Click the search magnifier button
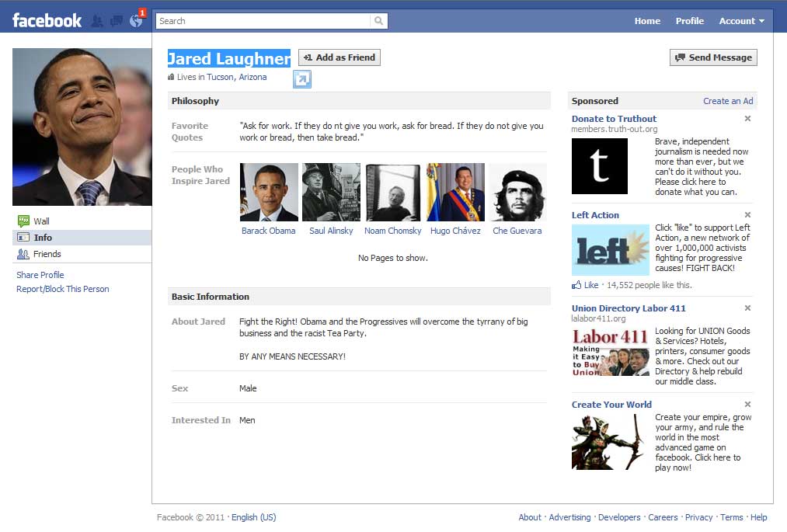Screen dimensions: 787x532 click(379, 20)
